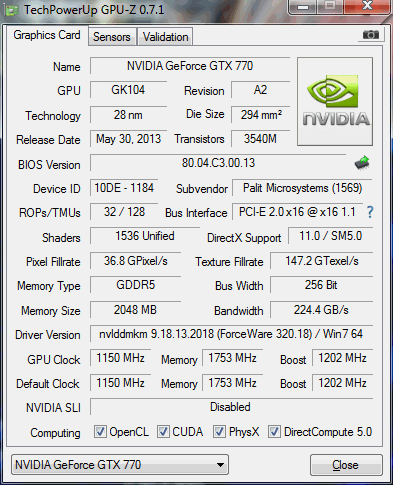
Task: Toggle the CUDA checkbox
Action: coord(163,432)
